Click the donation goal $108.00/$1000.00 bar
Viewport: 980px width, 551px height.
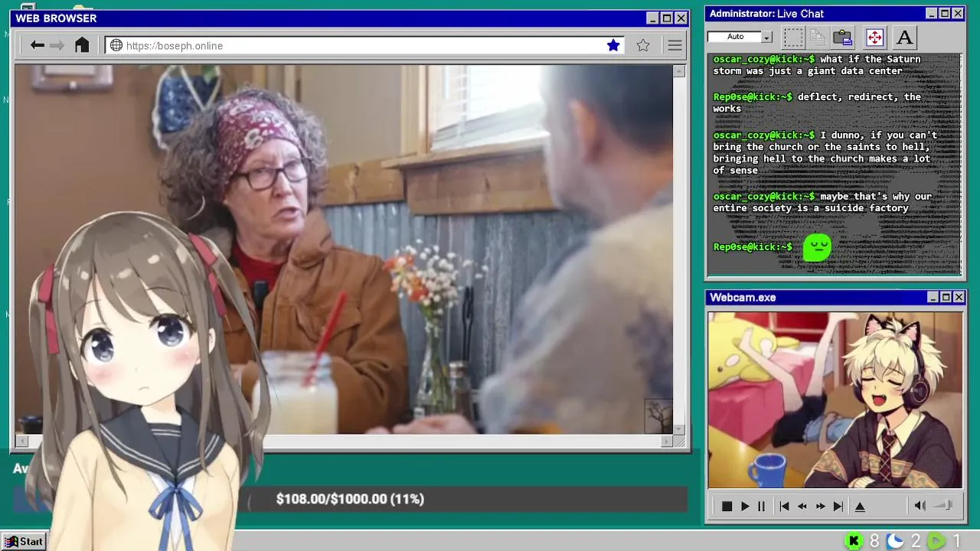point(350,499)
